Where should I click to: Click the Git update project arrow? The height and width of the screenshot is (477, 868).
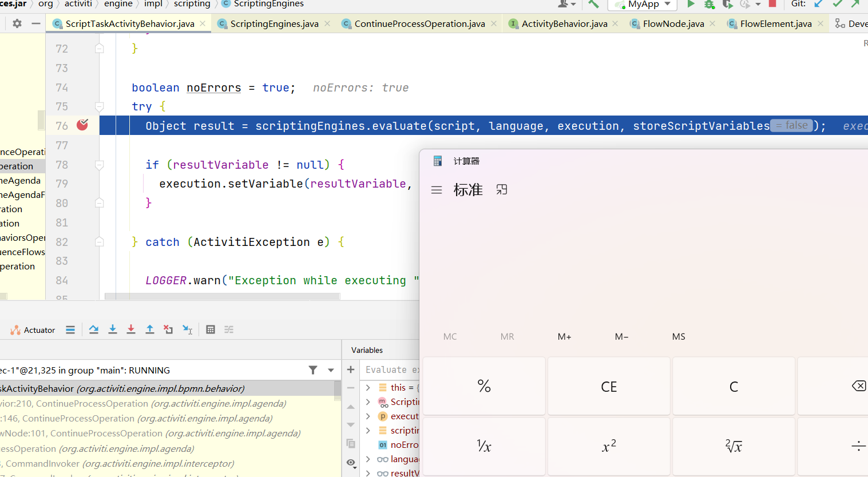tap(819, 4)
